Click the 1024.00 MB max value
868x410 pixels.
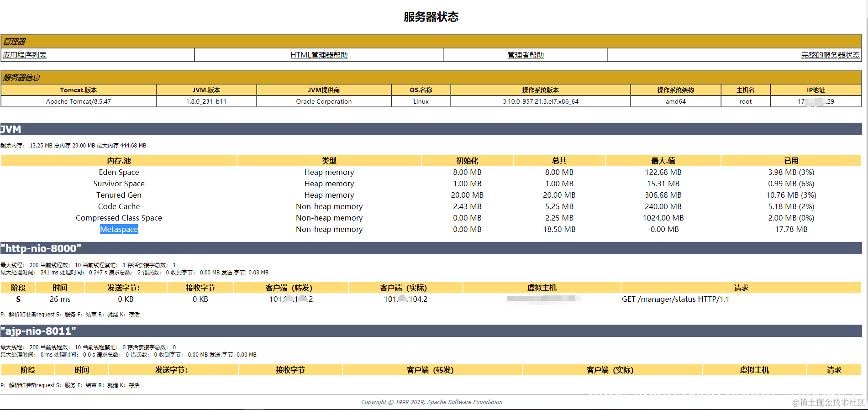663,218
